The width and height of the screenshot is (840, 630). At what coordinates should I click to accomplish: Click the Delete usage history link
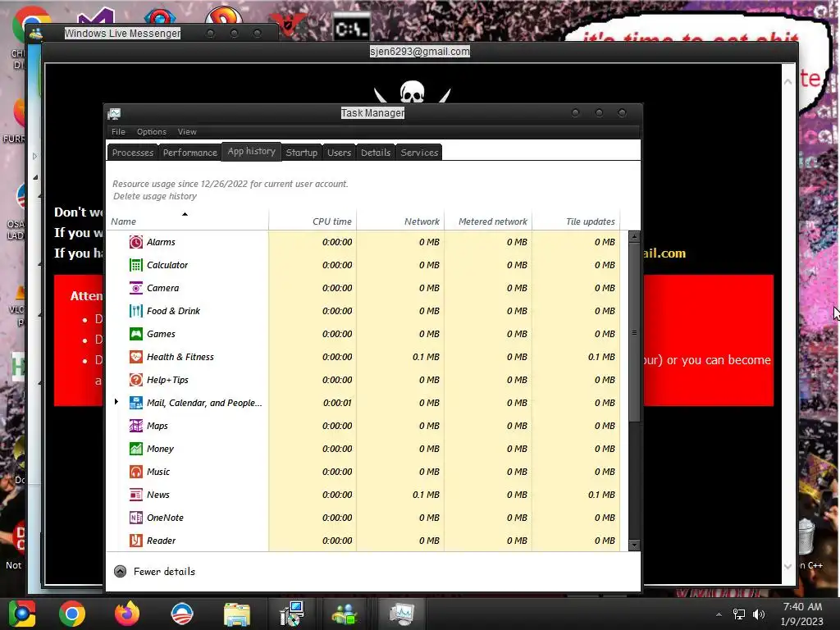pyautogui.click(x=155, y=197)
